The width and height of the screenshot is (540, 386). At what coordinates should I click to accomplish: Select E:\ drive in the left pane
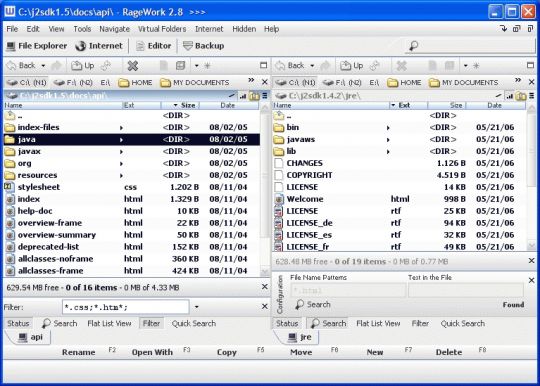click(x=105, y=83)
